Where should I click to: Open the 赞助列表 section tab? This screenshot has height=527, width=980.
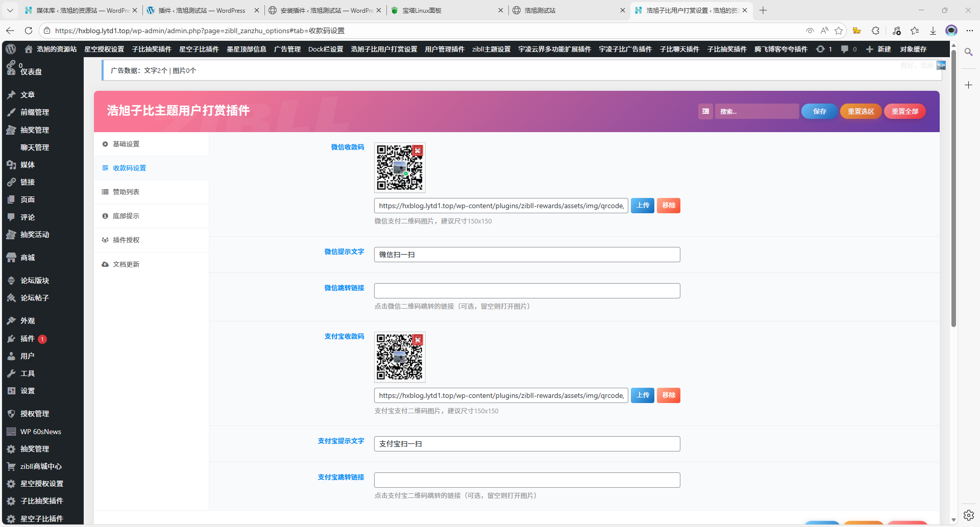pyautogui.click(x=126, y=192)
